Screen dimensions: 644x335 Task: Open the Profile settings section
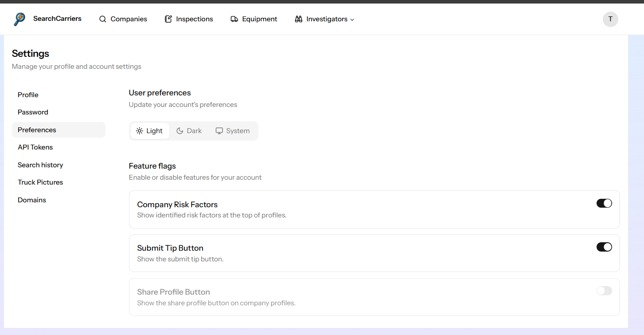28,95
